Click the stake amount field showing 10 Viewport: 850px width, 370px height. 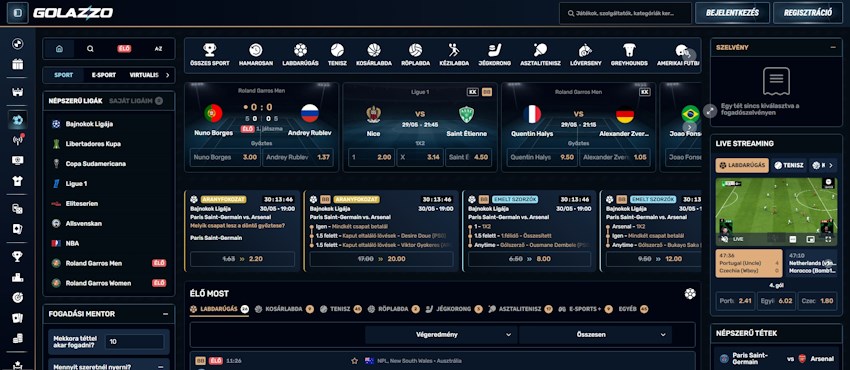(134, 342)
